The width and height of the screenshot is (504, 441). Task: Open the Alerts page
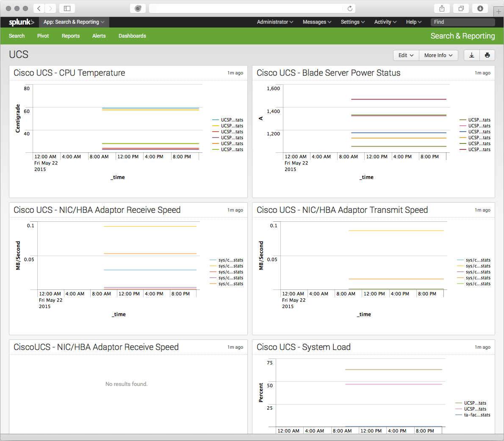click(99, 36)
